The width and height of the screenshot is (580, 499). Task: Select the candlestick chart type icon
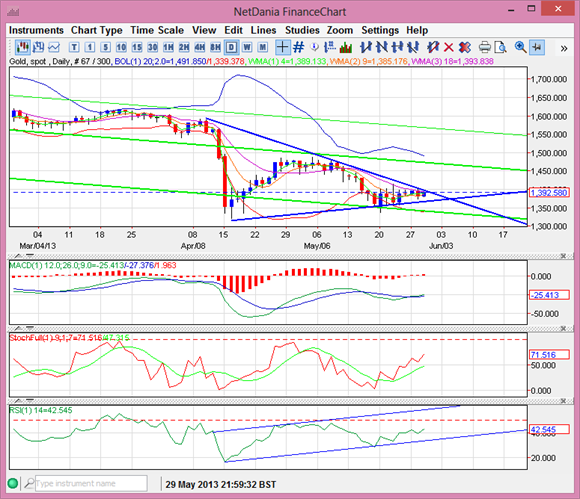click(x=23, y=47)
